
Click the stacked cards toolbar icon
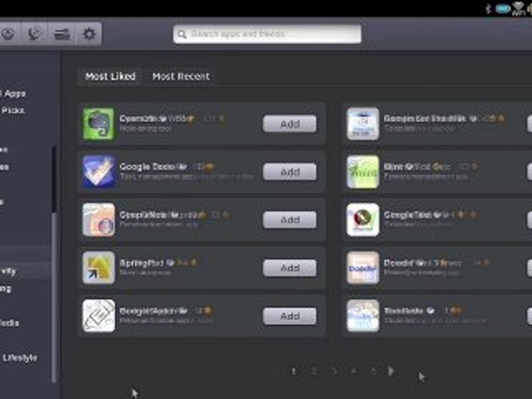pos(62,34)
